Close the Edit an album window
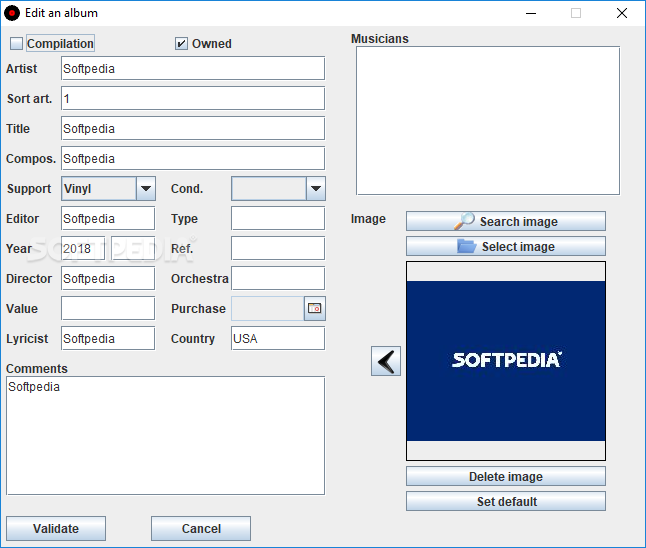 [622, 13]
